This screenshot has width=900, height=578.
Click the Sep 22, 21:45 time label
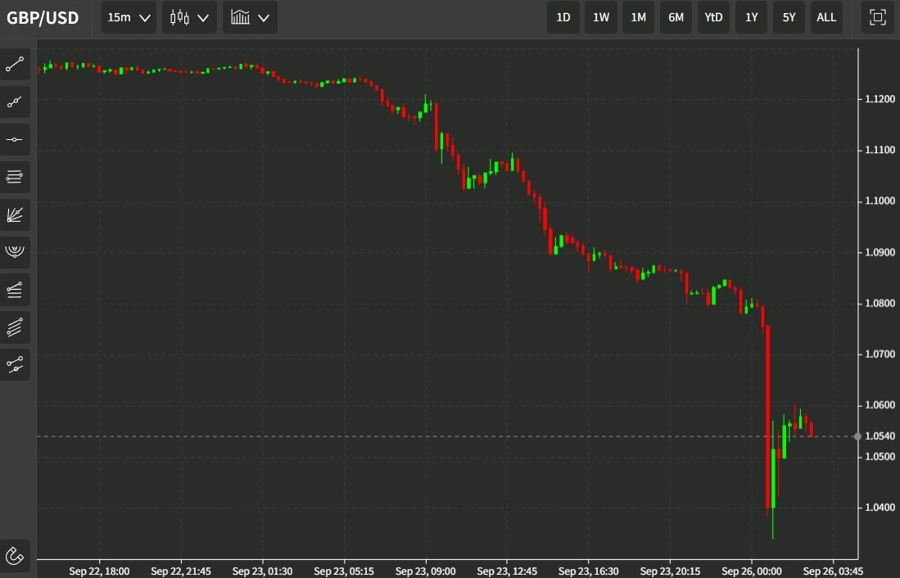(181, 571)
